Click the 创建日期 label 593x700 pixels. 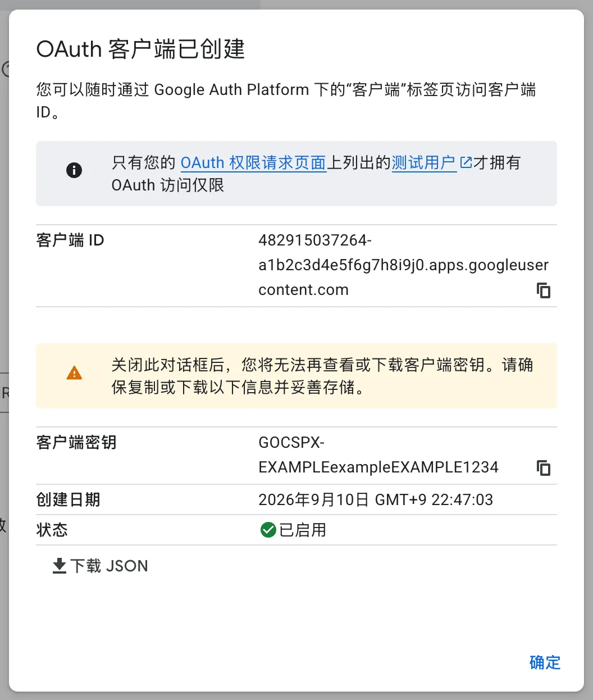click(x=68, y=500)
